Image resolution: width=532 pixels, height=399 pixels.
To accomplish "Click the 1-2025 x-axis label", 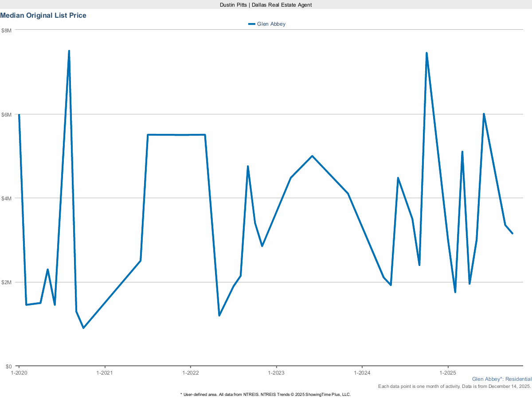I will [448, 373].
